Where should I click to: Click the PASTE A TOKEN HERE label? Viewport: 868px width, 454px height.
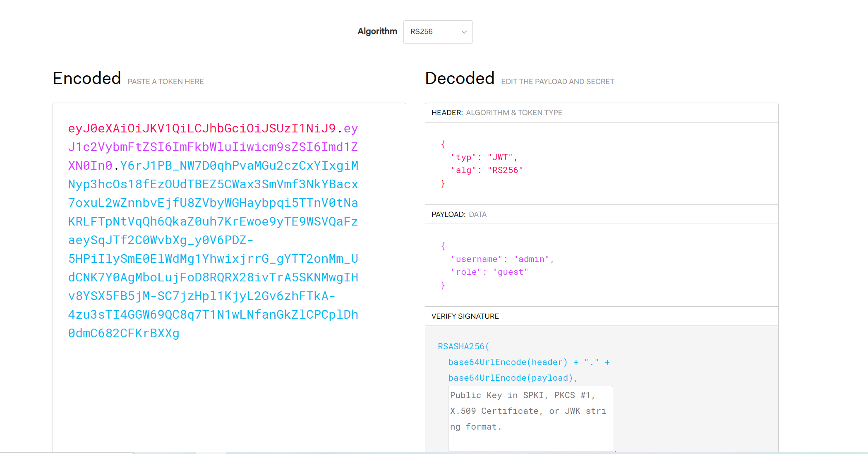[165, 82]
